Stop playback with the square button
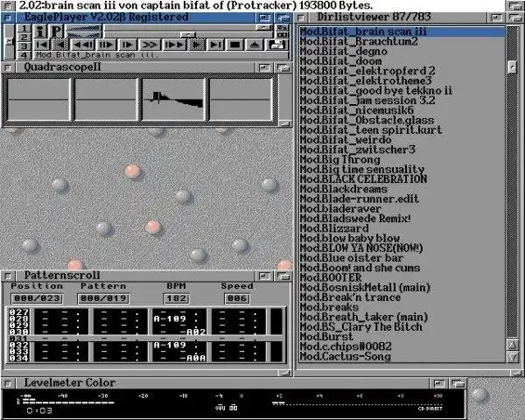Viewport: 525px width, 420px height. point(235,45)
